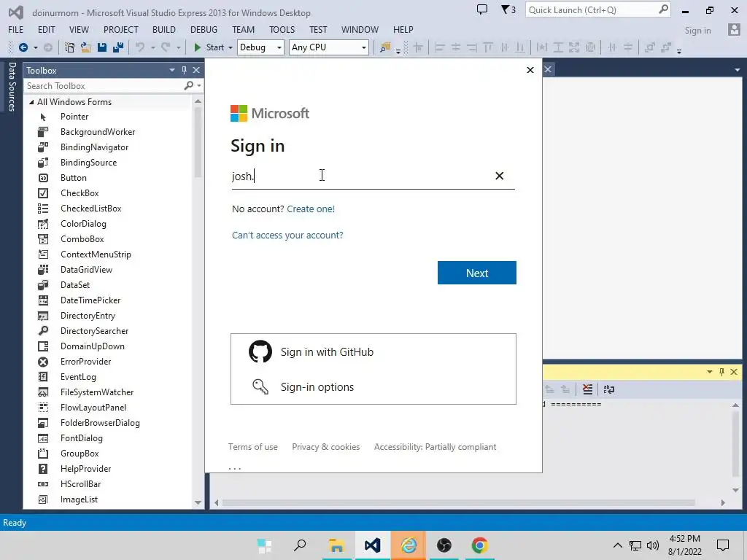
Task: Open the Any CPU platform dropdown
Action: click(363, 47)
